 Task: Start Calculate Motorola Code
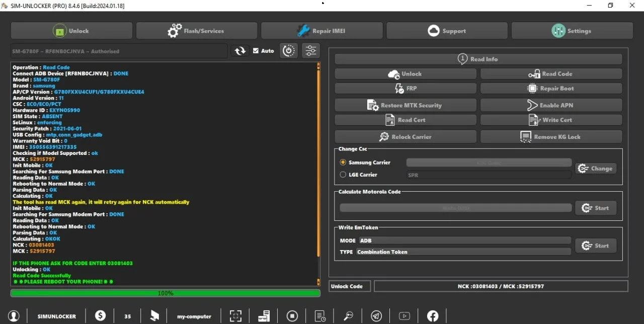(x=596, y=208)
